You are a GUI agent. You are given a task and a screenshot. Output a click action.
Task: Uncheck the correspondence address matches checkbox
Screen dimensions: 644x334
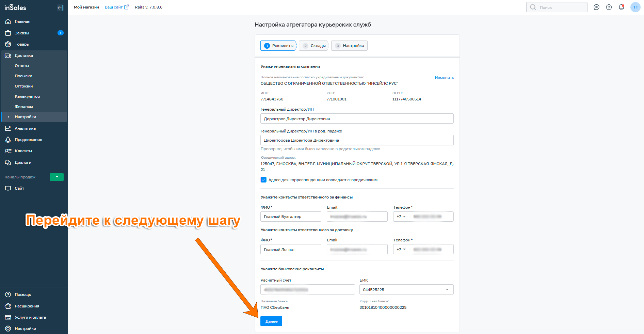pyautogui.click(x=263, y=180)
